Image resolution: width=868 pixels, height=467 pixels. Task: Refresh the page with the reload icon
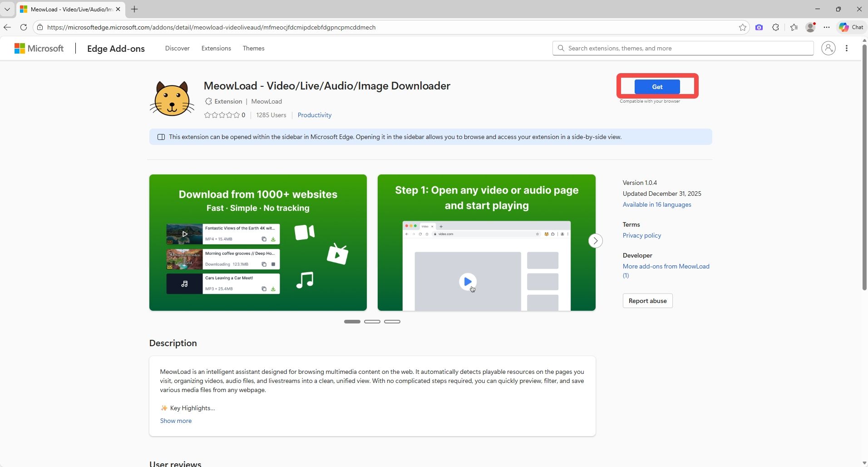tap(24, 27)
